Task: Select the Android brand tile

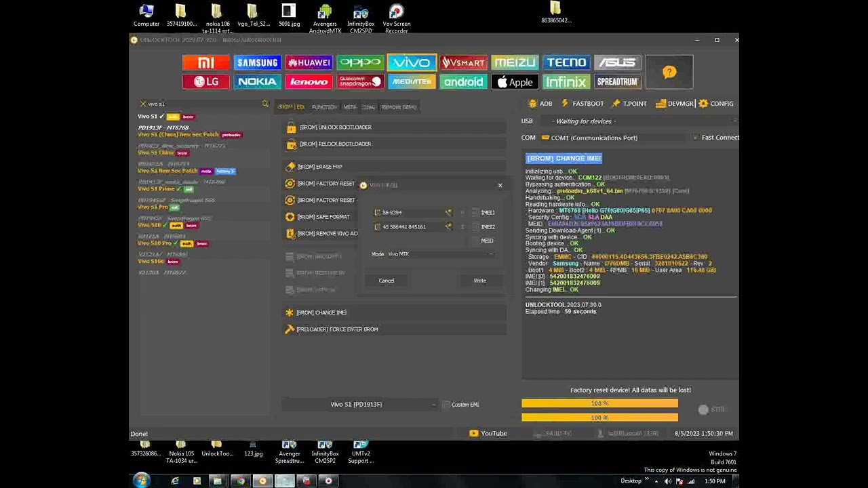Action: (463, 81)
